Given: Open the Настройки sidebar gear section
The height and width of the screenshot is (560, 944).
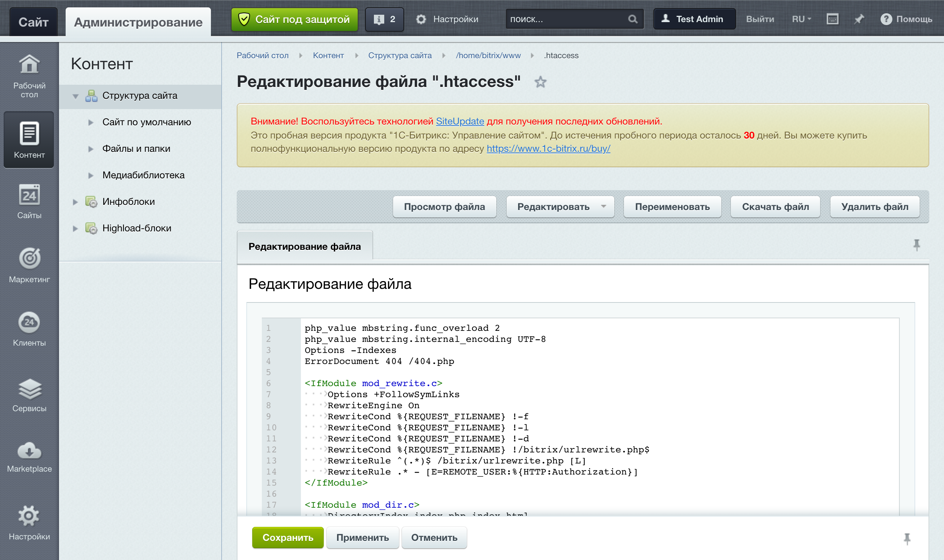Looking at the screenshot, I should click(x=29, y=523).
